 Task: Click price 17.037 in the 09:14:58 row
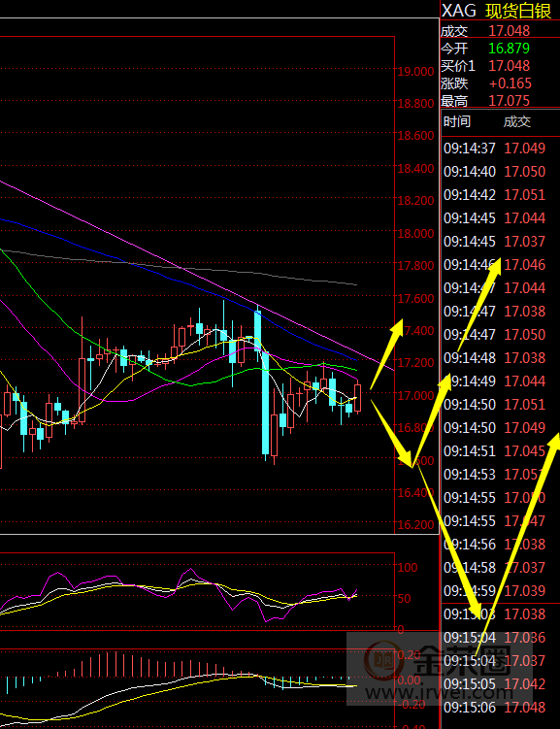pos(525,568)
